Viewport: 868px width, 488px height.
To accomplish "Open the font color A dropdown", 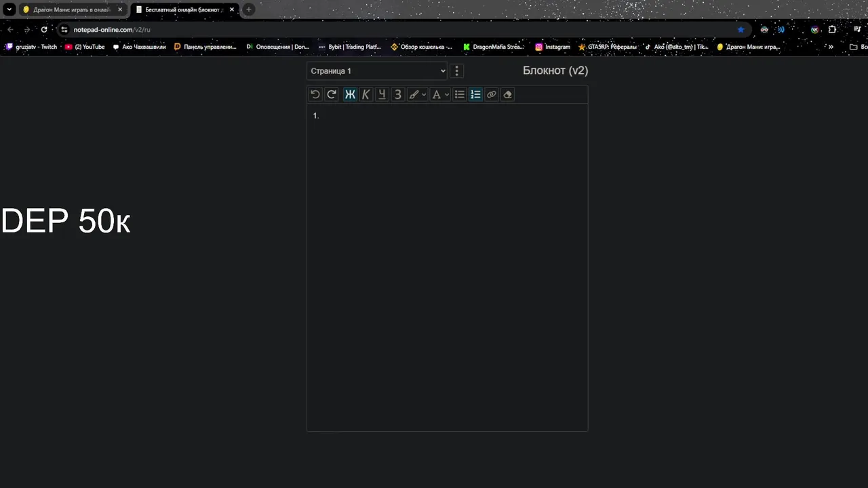I will coord(440,94).
